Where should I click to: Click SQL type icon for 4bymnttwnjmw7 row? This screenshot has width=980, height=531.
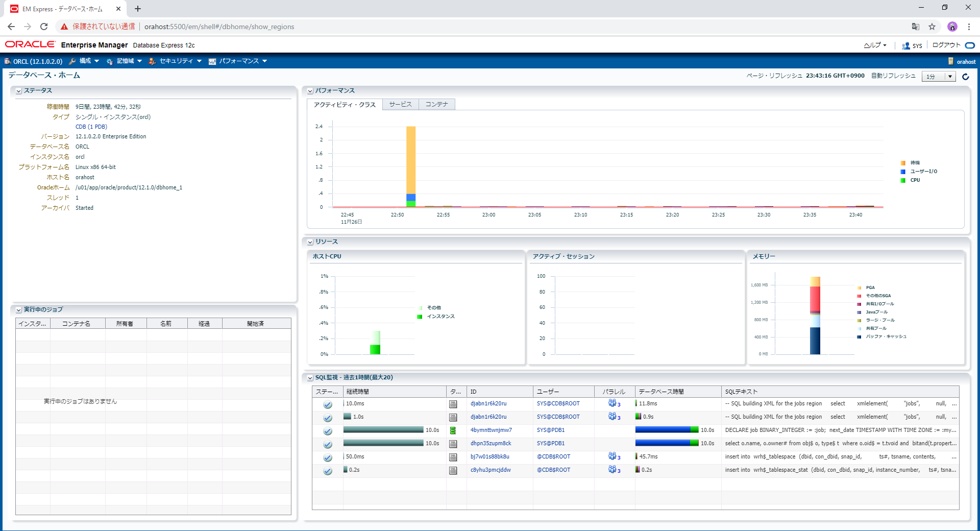(x=453, y=430)
